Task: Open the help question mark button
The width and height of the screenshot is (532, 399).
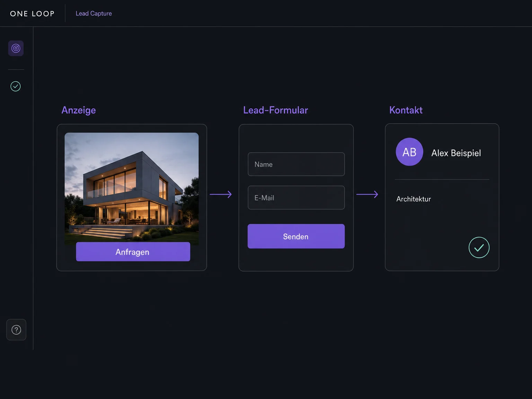Action: (x=16, y=330)
